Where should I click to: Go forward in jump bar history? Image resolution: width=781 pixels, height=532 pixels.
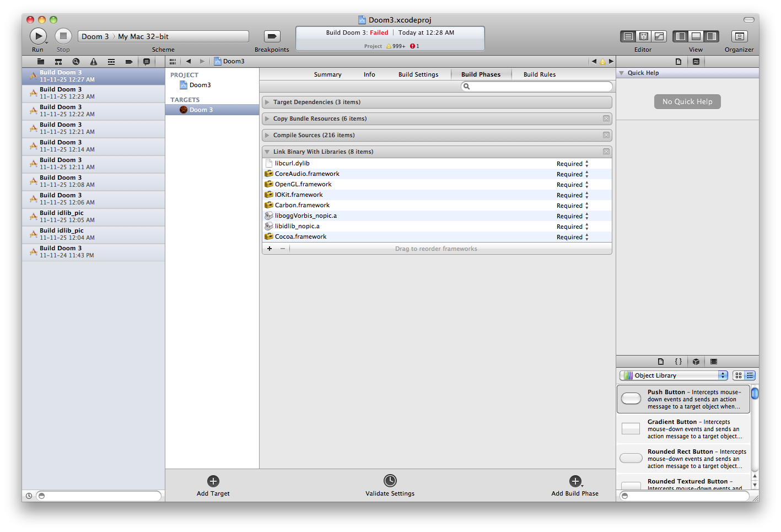point(202,61)
